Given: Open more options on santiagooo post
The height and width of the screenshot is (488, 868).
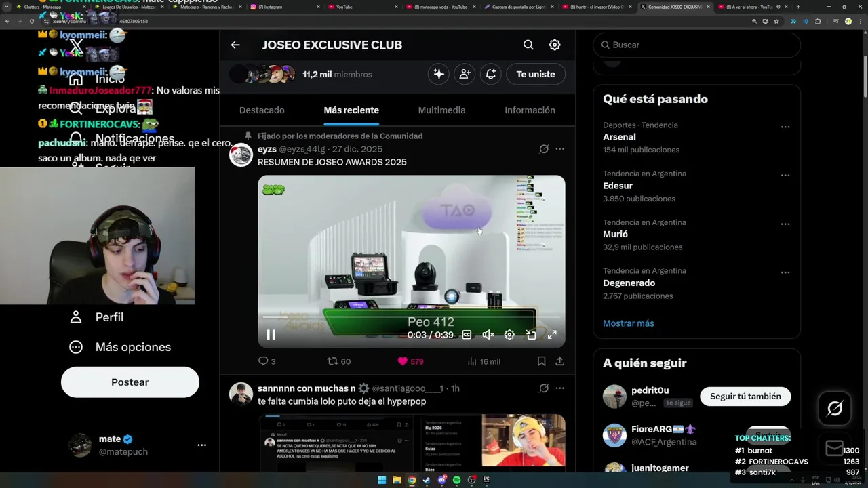Looking at the screenshot, I should click(559, 388).
